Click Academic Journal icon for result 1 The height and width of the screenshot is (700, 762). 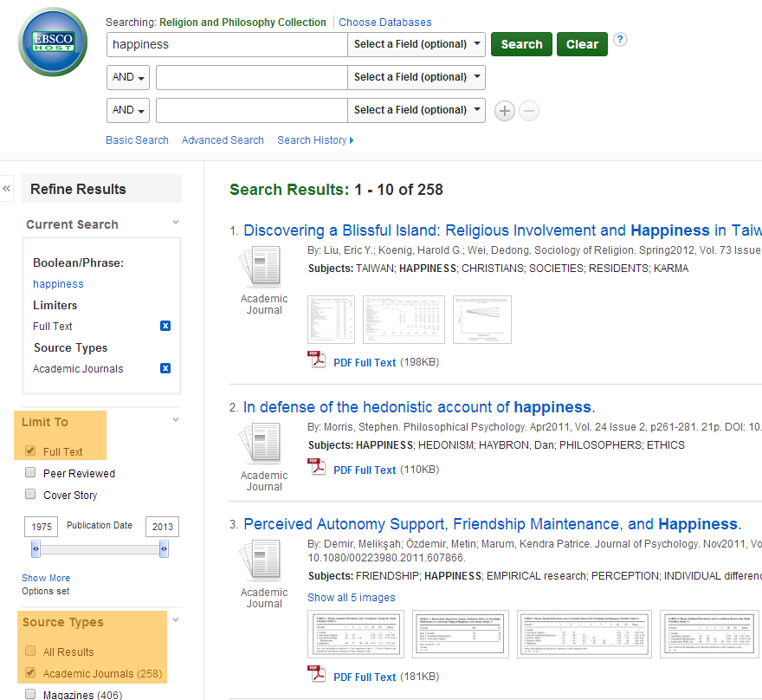coord(261,267)
